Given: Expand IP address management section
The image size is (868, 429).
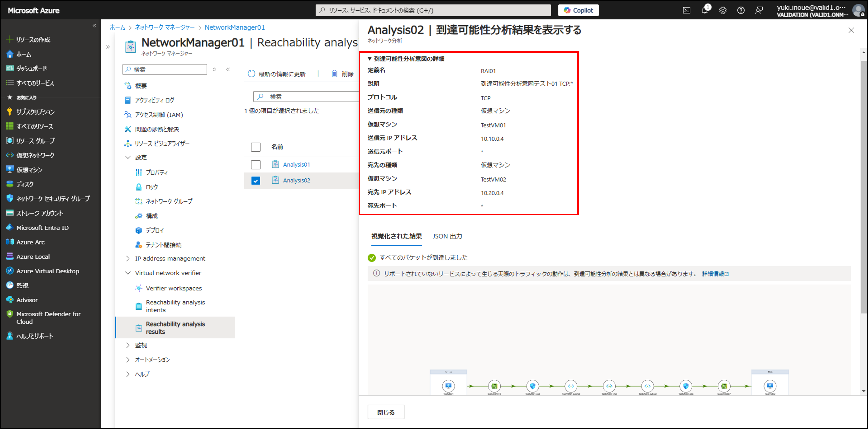Looking at the screenshot, I should point(128,258).
